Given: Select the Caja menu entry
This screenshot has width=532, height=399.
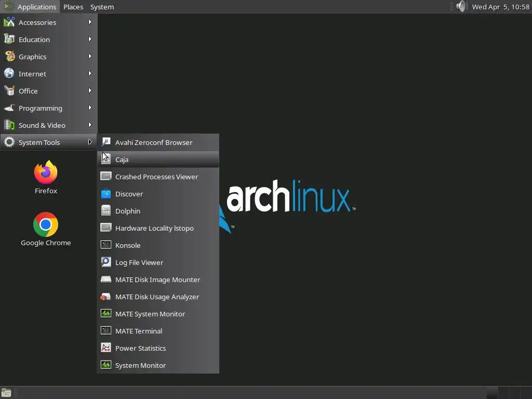Looking at the screenshot, I should pos(158,159).
